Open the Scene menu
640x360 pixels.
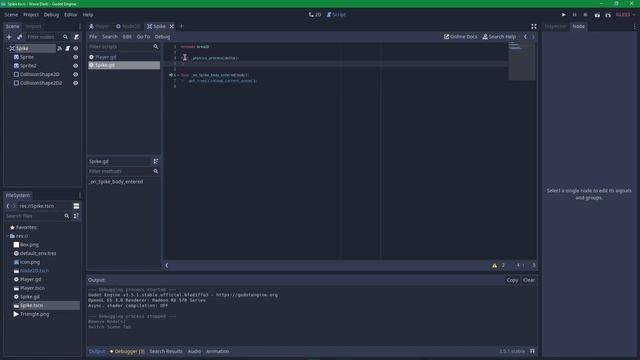[x=11, y=15]
